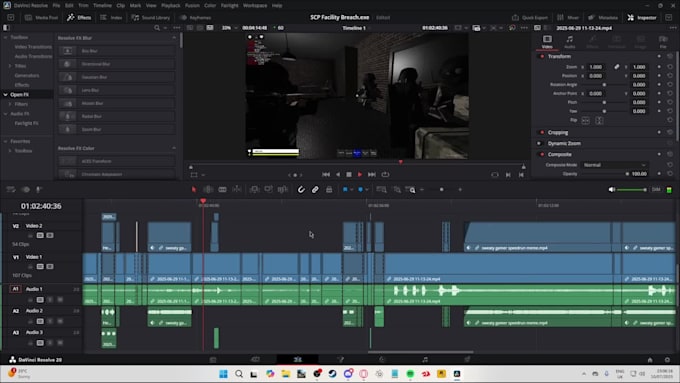The height and width of the screenshot is (383, 680).
Task: Open Windows Start menu on taskbar
Action: [x=223, y=374]
